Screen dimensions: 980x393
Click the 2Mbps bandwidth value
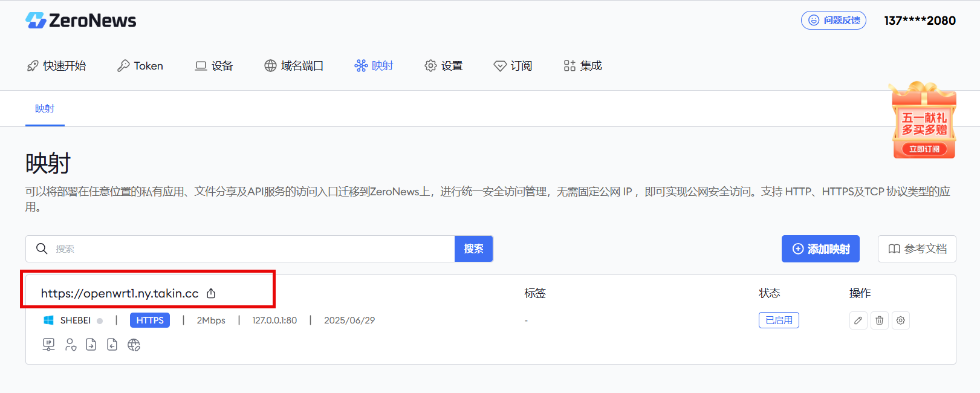(x=211, y=320)
